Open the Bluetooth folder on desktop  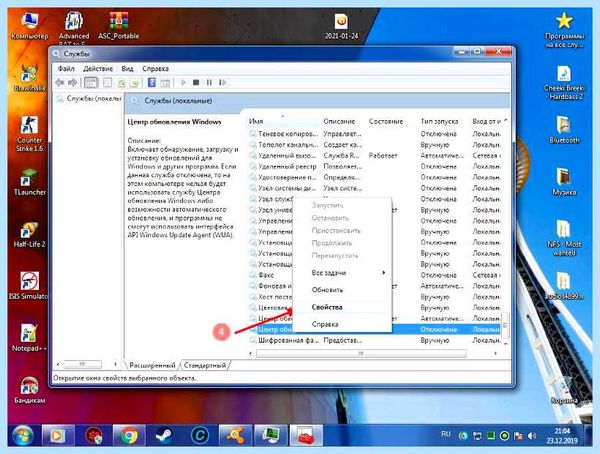pos(564,129)
